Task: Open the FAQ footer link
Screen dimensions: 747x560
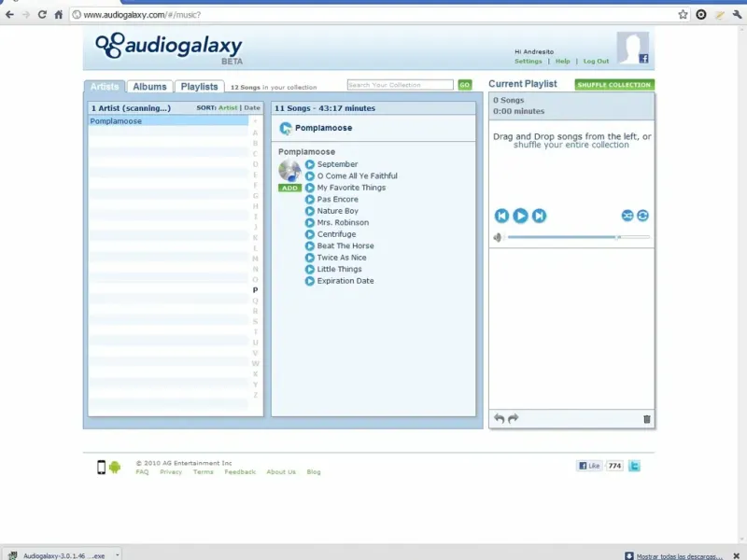Action: 142,472
